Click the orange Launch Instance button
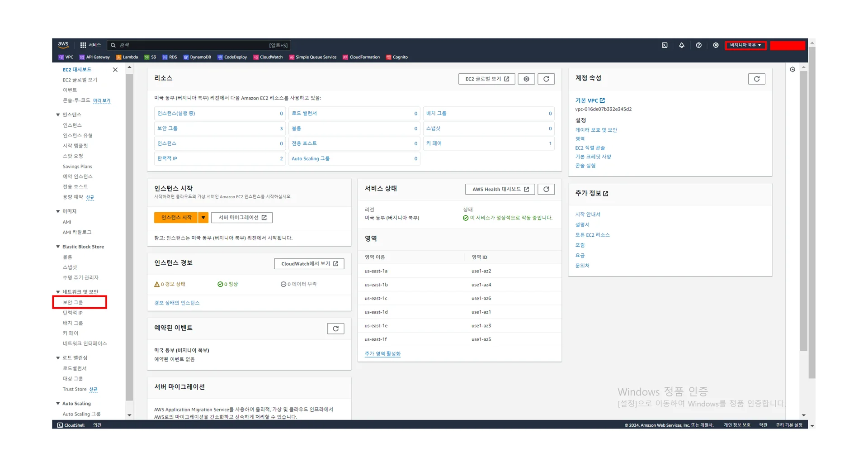 coord(176,218)
